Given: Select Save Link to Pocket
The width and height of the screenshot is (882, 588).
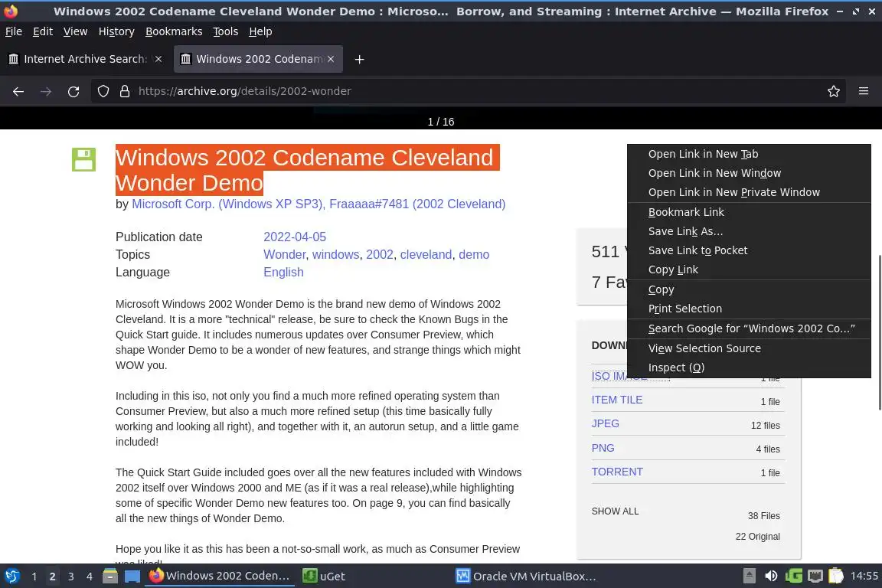Looking at the screenshot, I should (749, 250).
